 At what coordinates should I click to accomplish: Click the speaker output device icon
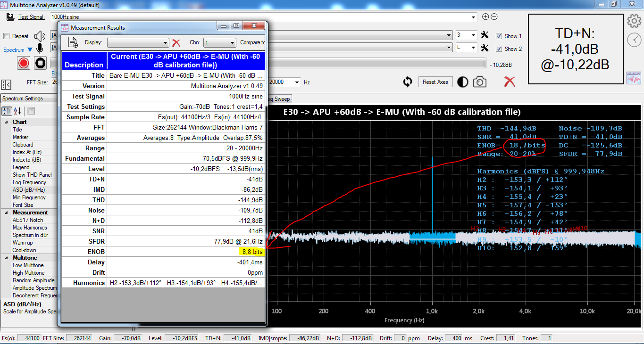(x=40, y=36)
